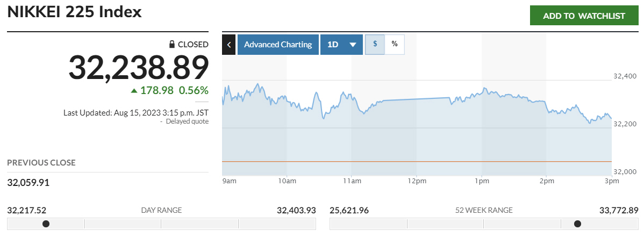
Task: Select the 12pm mark on the chart axis
Action: (417, 181)
